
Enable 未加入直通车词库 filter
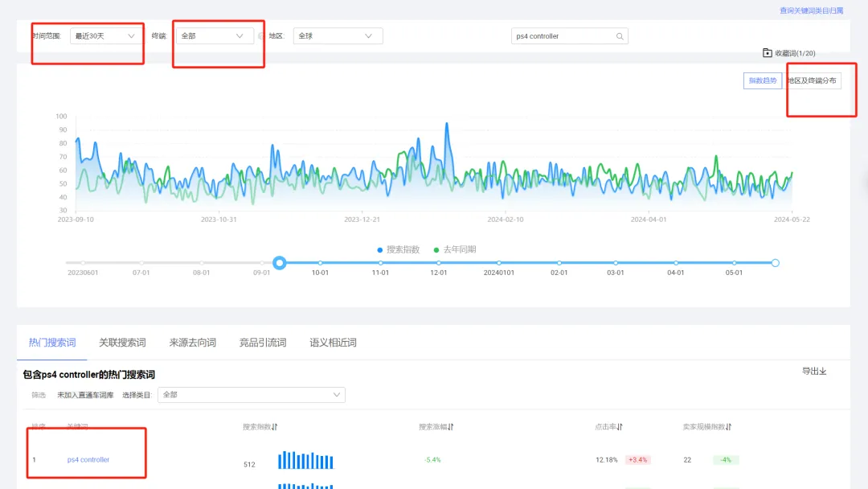click(85, 395)
